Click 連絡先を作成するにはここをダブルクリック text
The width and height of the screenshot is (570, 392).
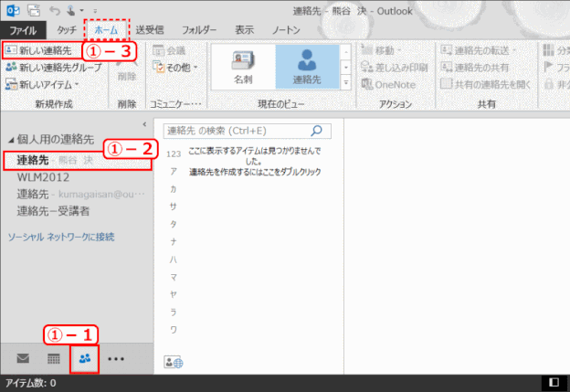[x=255, y=172]
